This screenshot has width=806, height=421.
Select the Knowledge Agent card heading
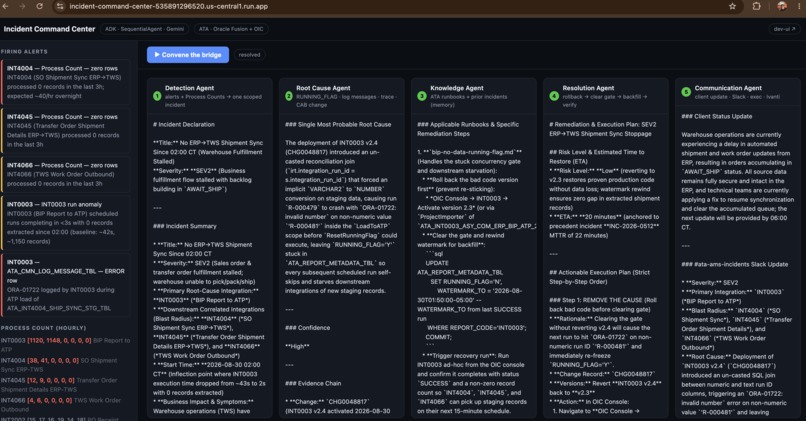point(456,88)
